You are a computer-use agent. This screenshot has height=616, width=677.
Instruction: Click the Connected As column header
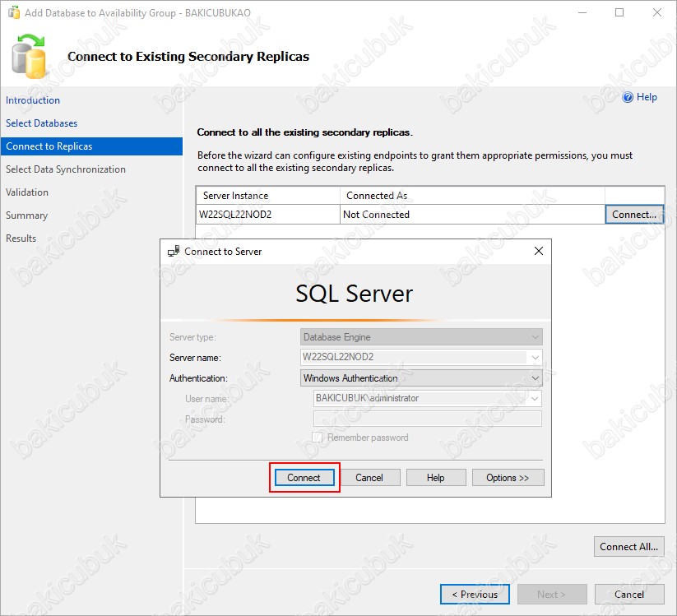472,196
